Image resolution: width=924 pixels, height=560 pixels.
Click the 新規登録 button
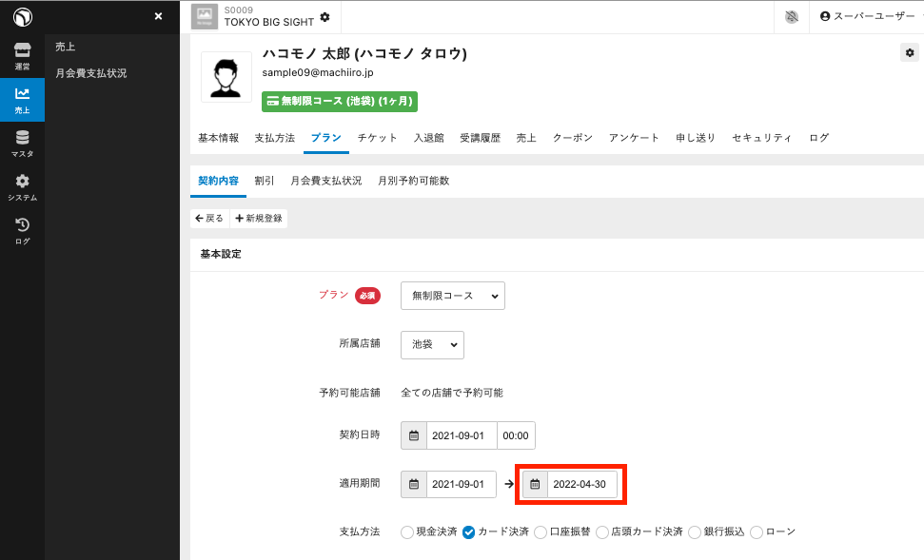pyautogui.click(x=258, y=219)
